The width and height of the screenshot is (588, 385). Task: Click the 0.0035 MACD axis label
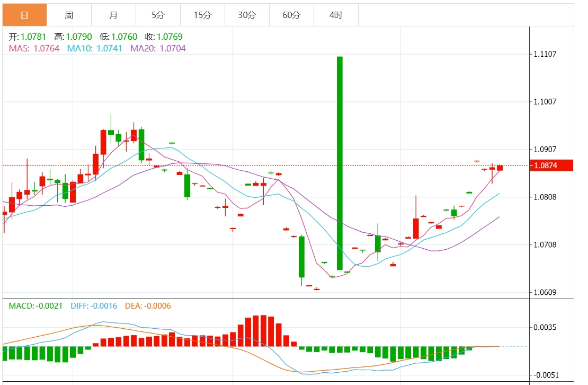545,328
